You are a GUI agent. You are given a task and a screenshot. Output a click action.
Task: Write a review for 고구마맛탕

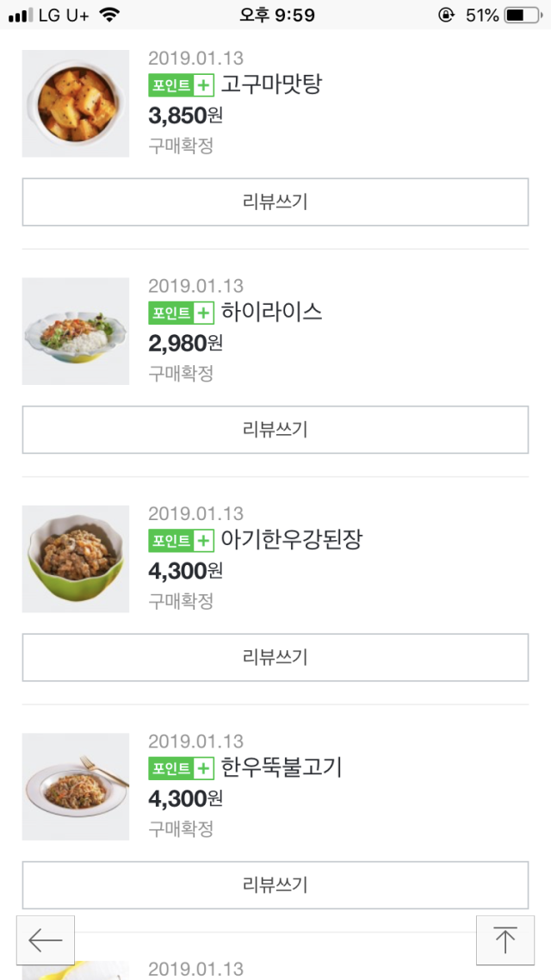[x=275, y=202]
